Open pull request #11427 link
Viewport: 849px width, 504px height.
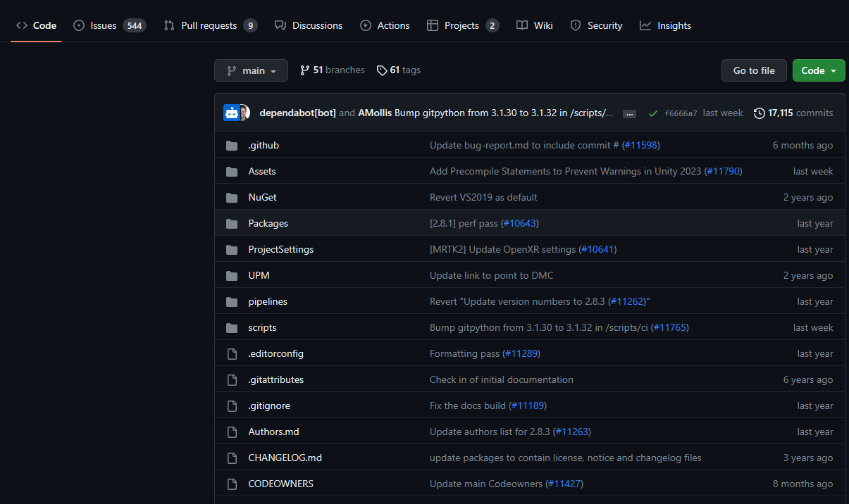coord(564,484)
